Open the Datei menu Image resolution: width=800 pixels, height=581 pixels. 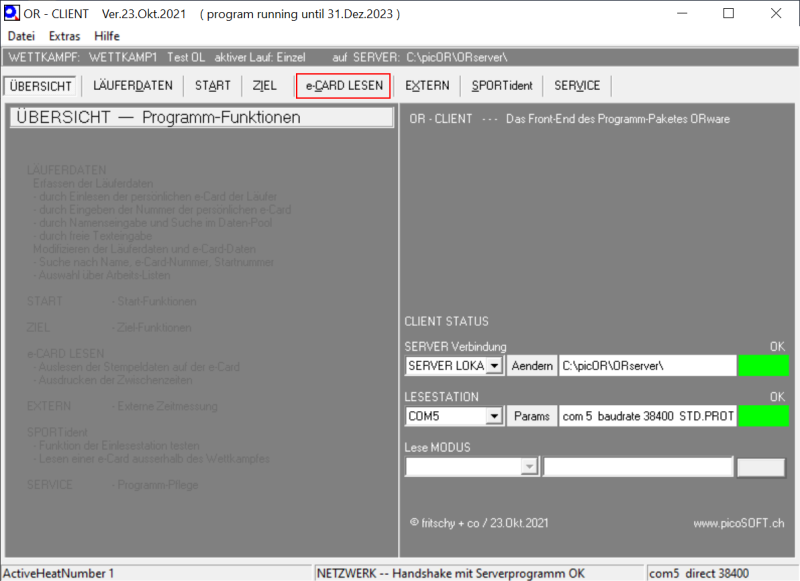click(21, 35)
